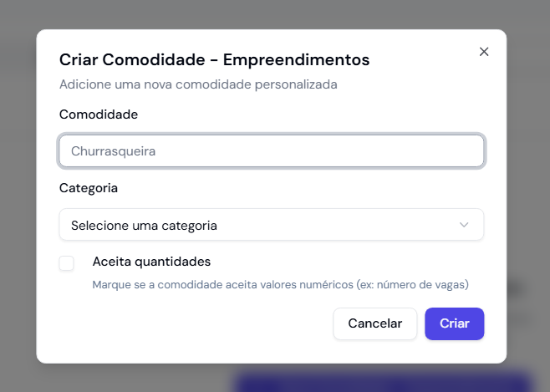
Task: Click the 'Churrasqueira' placeholder text
Action: 114,151
